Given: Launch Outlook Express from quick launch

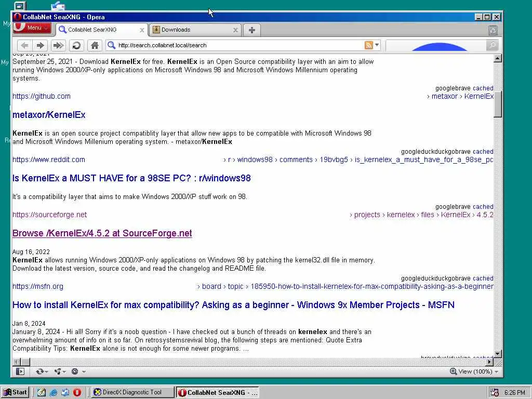Looking at the screenshot, I should click(65, 392).
